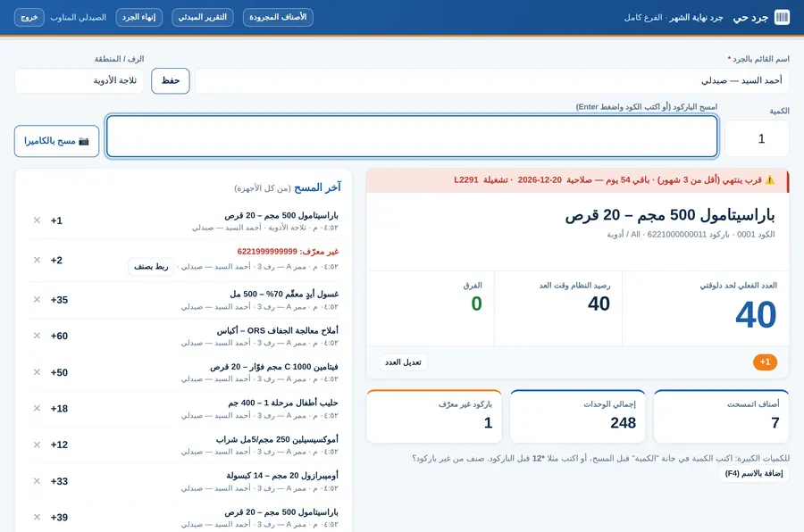Remove the فيتامين C 1000 scan entry

(x=37, y=372)
